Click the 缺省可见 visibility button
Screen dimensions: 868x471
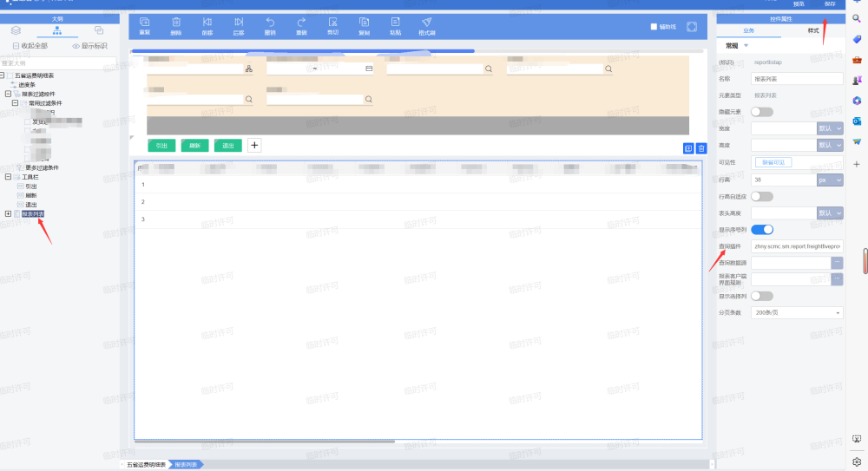773,162
